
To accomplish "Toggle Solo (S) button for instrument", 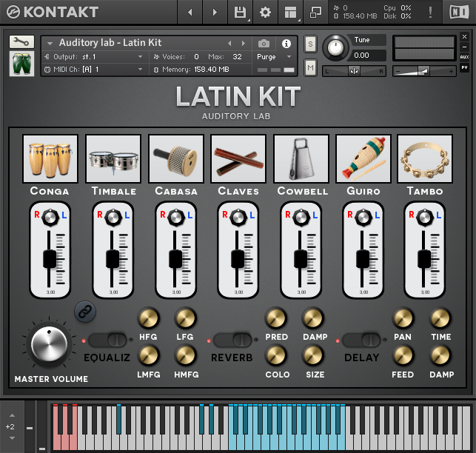I will click(310, 44).
